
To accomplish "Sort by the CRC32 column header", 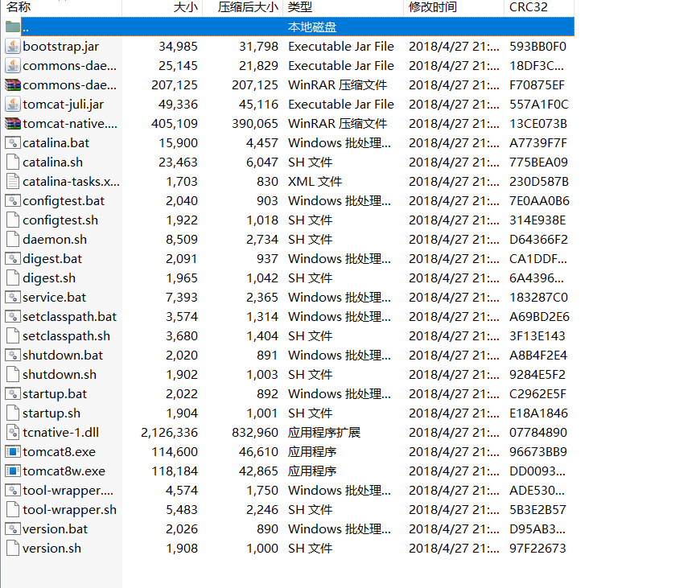I will (x=539, y=7).
